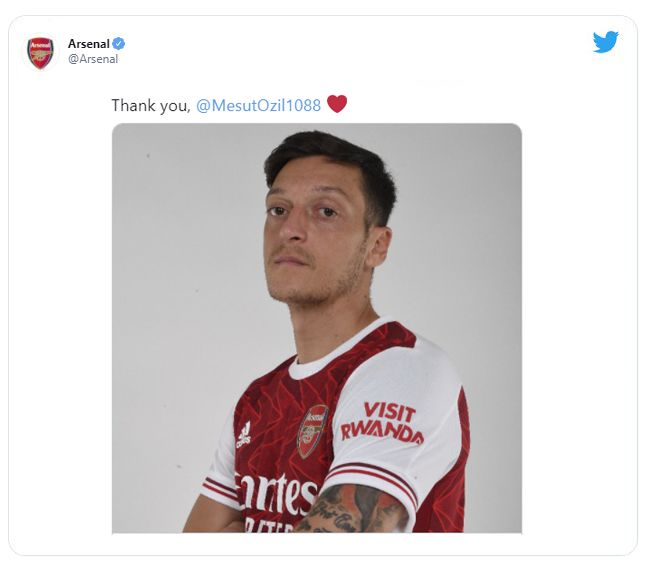
Task: Click the adidas logo on the shirt
Action: pyautogui.click(x=244, y=434)
